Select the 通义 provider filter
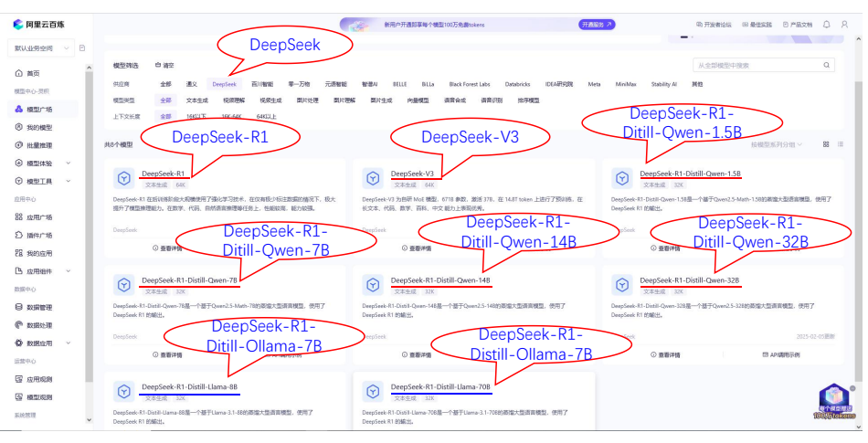This screenshot has height=443, width=868. coord(192,84)
